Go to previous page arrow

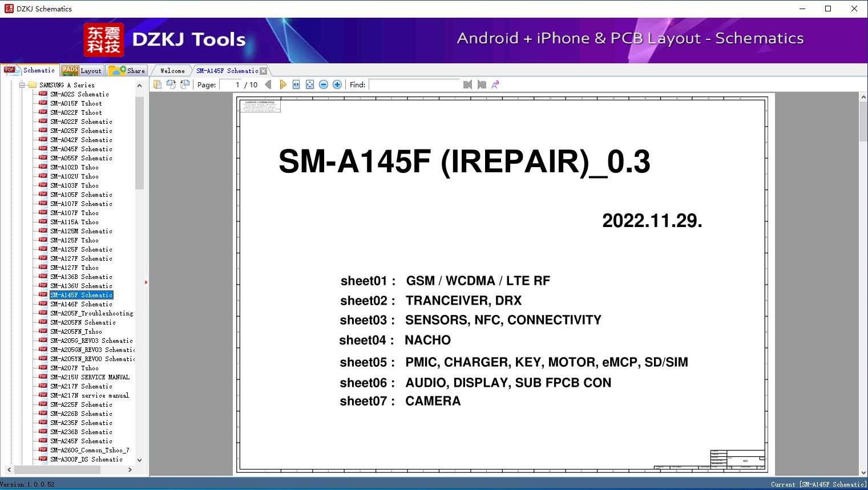[x=268, y=84]
